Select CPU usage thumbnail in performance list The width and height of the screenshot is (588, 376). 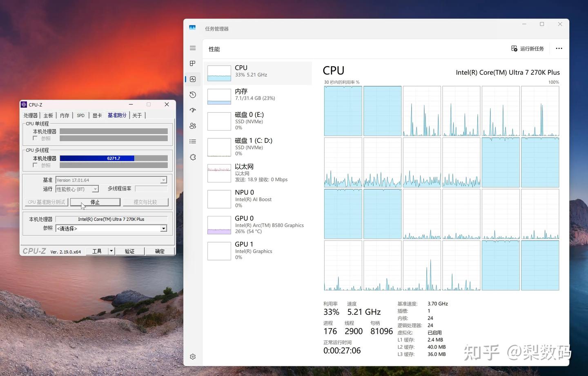(x=219, y=73)
